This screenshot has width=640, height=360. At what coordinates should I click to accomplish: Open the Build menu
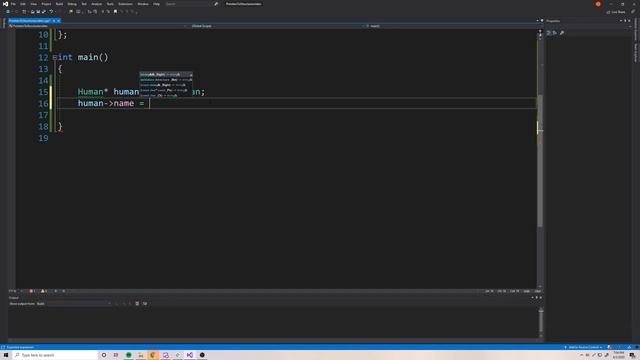pyautogui.click(x=60, y=4)
